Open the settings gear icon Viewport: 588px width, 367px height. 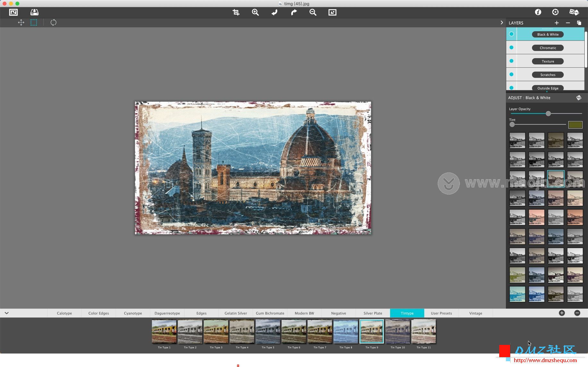tap(555, 12)
